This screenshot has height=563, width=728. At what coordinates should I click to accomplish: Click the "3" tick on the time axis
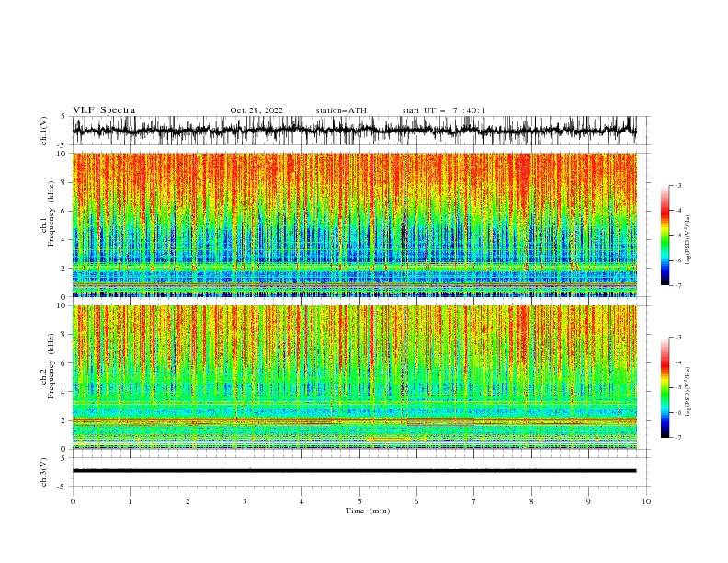pos(245,501)
